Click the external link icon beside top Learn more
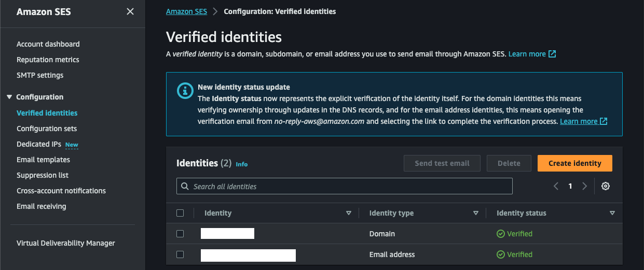Viewport: 644px width, 270px height. point(552,54)
